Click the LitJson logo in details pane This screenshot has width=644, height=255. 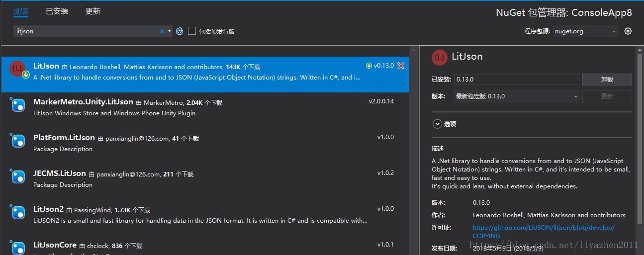tap(439, 57)
